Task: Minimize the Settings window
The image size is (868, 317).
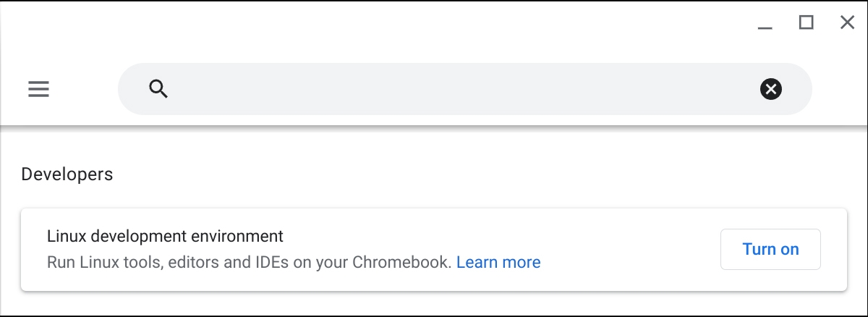Action: click(765, 23)
